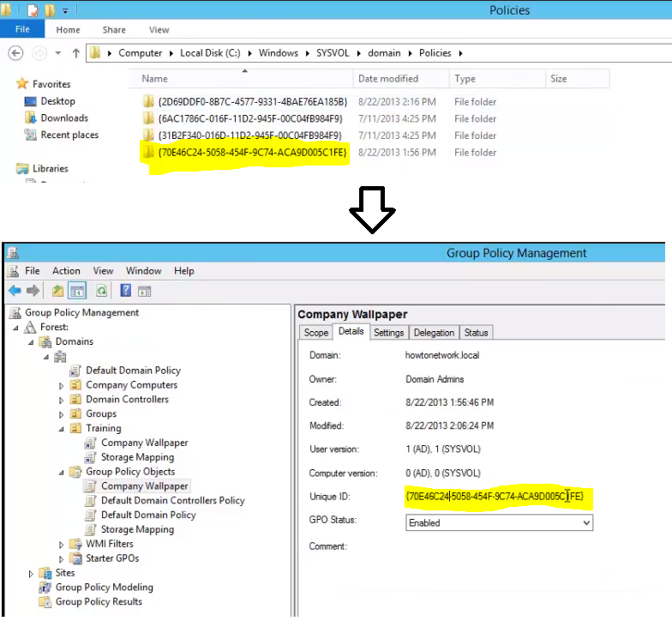Open the GPMC Window menu
Image resolution: width=672 pixels, height=621 pixels.
144,271
